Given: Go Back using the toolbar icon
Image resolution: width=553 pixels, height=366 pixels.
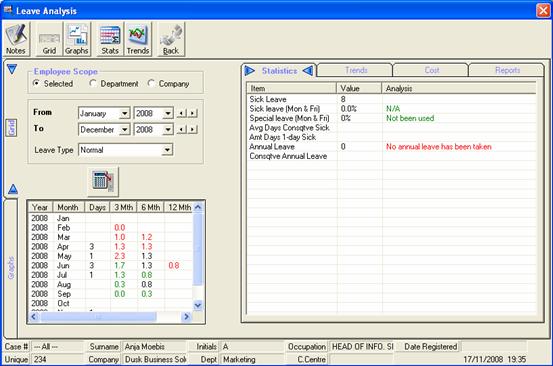Looking at the screenshot, I should 171,39.
